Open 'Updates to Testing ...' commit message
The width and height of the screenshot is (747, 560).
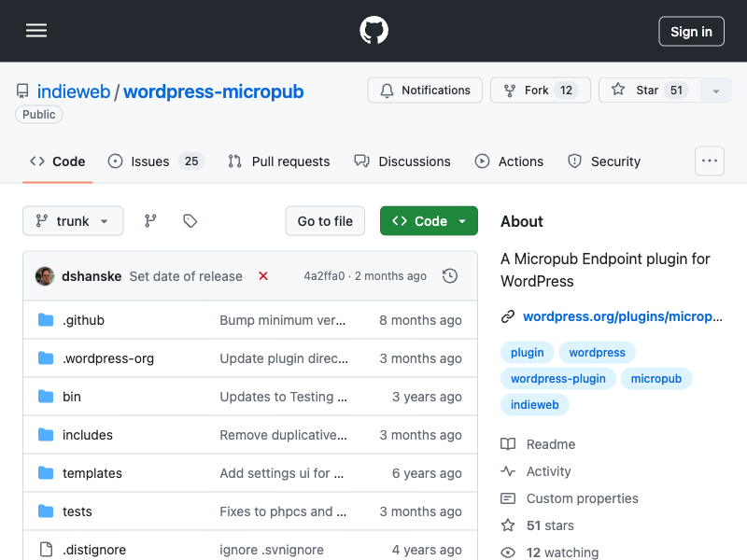[x=284, y=397]
